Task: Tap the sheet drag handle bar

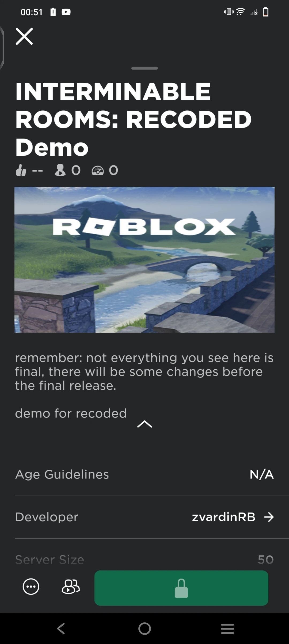Action: pyautogui.click(x=144, y=68)
